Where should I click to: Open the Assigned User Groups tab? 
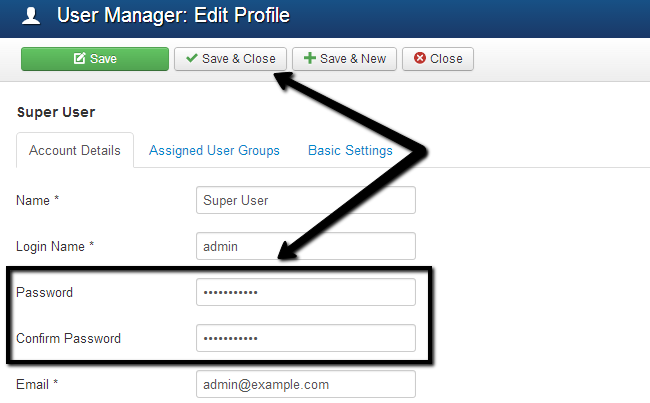(214, 151)
